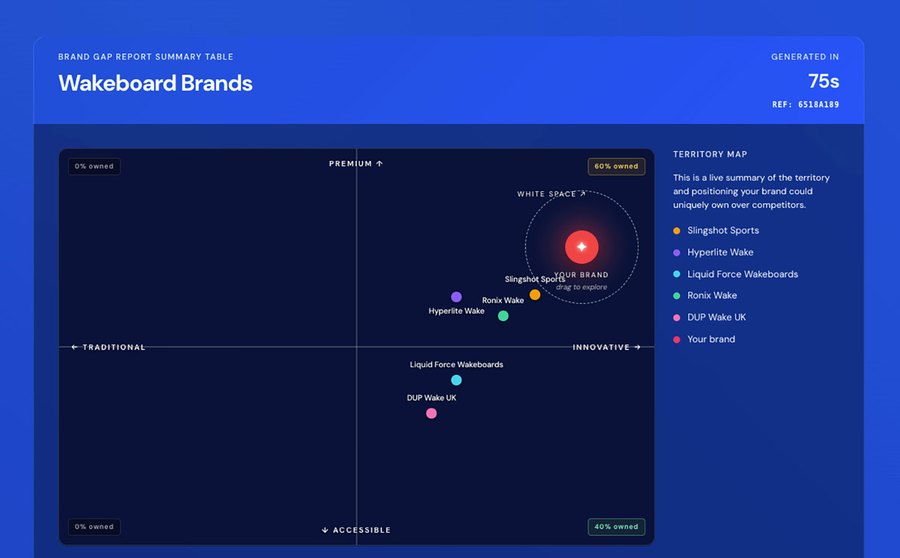
Task: Click the Liquid Force Wakeboards map label
Action: (x=456, y=365)
